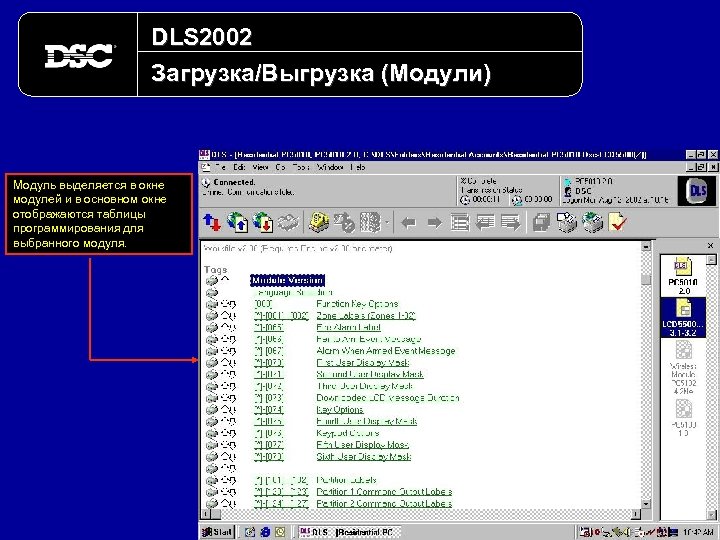
Task: Click the Windows Start button
Action: [x=218, y=532]
